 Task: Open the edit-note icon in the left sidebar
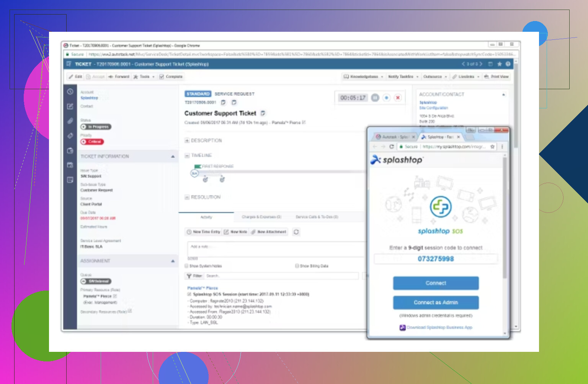[x=70, y=106]
